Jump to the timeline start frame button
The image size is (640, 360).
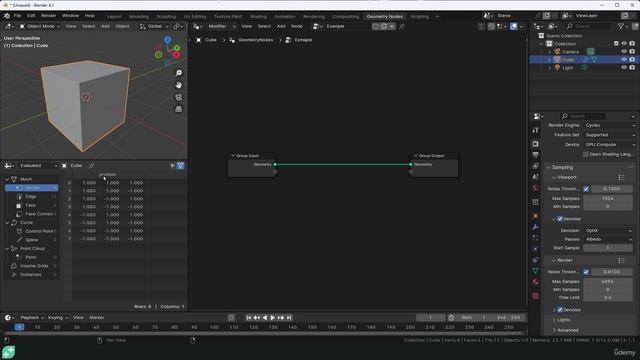(249, 318)
